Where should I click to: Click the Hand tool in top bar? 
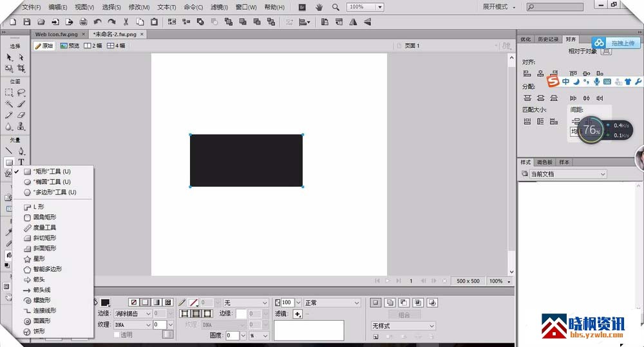319,7
